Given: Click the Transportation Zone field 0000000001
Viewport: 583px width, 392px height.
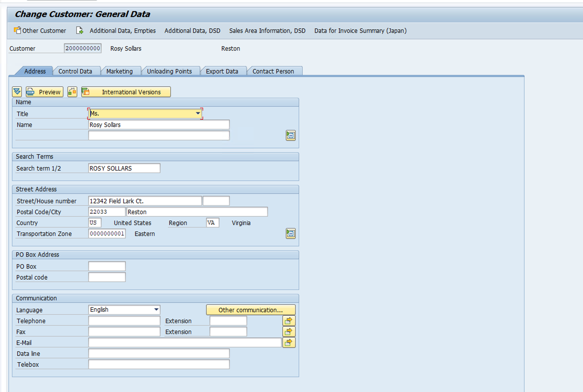Looking at the screenshot, I should 107,233.
